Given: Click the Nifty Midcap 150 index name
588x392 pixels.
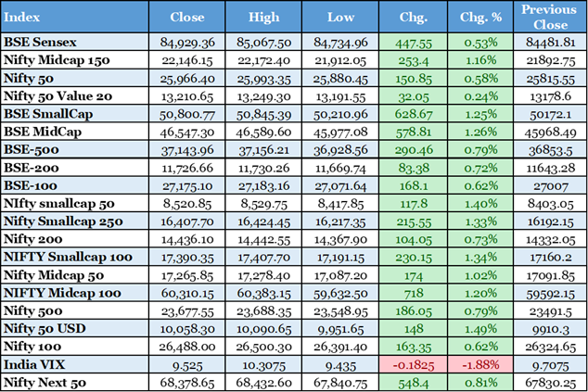Looking at the screenshot, I should (x=56, y=59).
